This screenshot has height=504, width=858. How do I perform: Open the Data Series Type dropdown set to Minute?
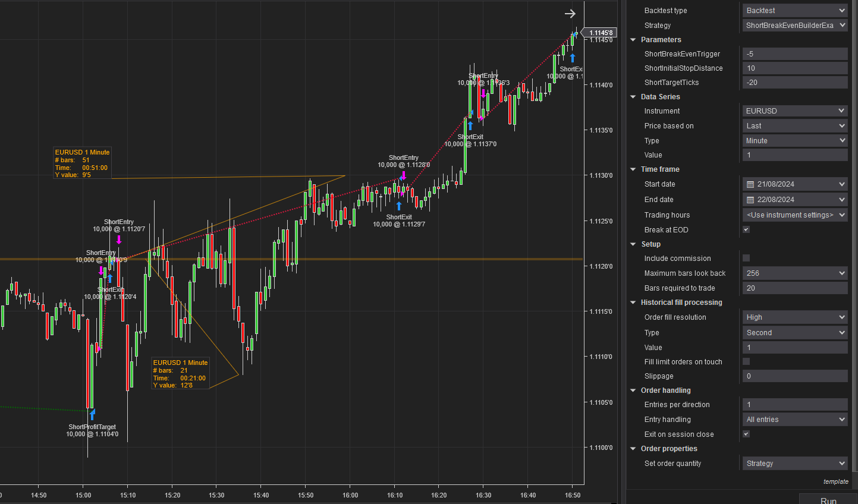[795, 141]
